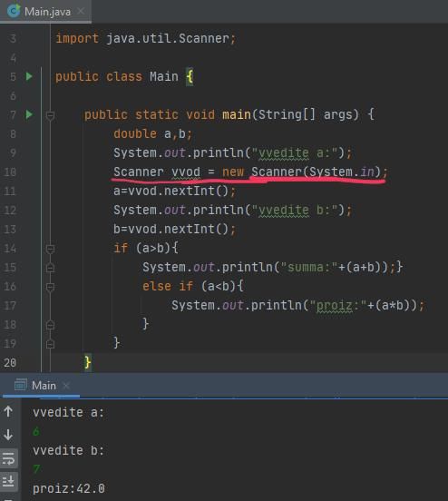
Task: Click the 'main(String[] args)' method signature
Action: [x=290, y=114]
